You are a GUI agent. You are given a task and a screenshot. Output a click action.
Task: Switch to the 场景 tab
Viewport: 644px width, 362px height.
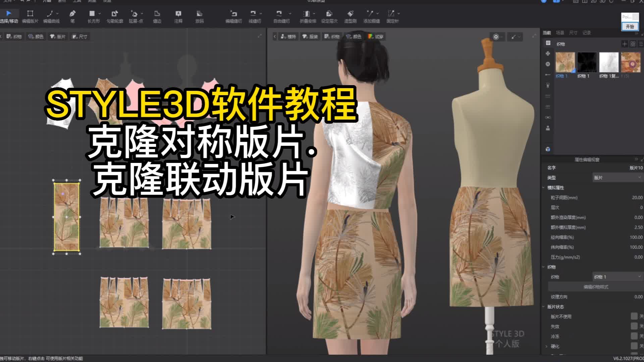(560, 33)
